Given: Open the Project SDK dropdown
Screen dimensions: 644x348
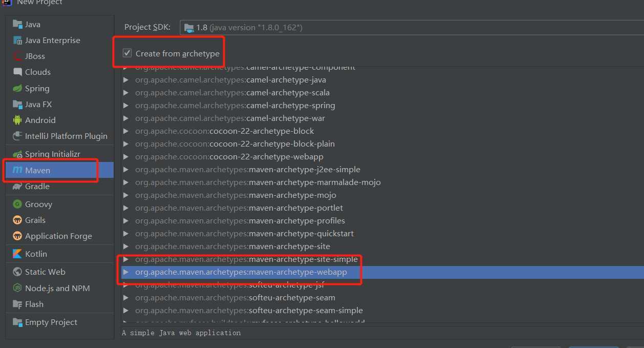Looking at the screenshot, I should (412, 28).
